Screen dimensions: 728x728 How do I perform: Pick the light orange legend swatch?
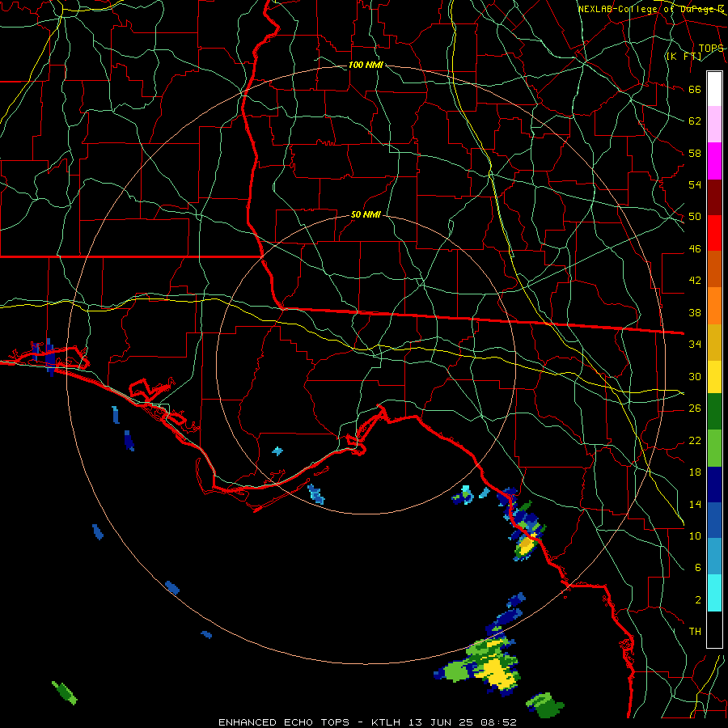click(x=714, y=306)
